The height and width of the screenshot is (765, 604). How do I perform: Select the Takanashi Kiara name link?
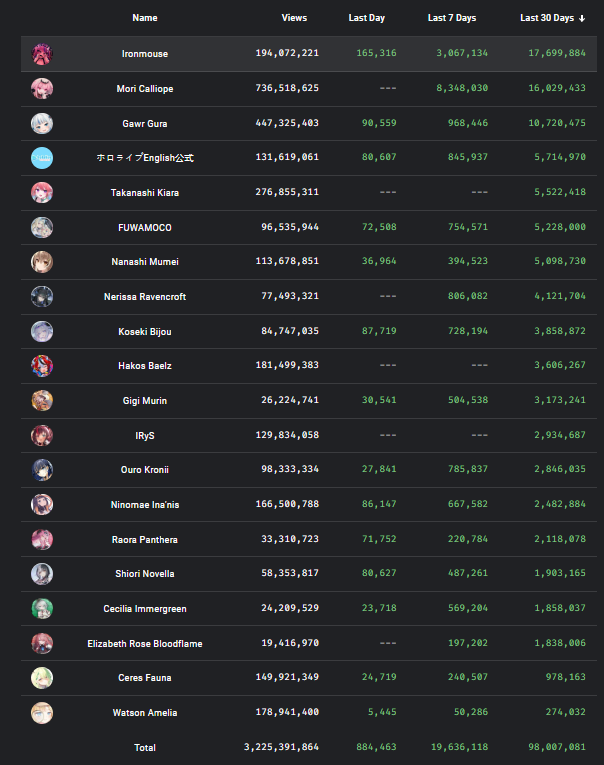pos(145,193)
